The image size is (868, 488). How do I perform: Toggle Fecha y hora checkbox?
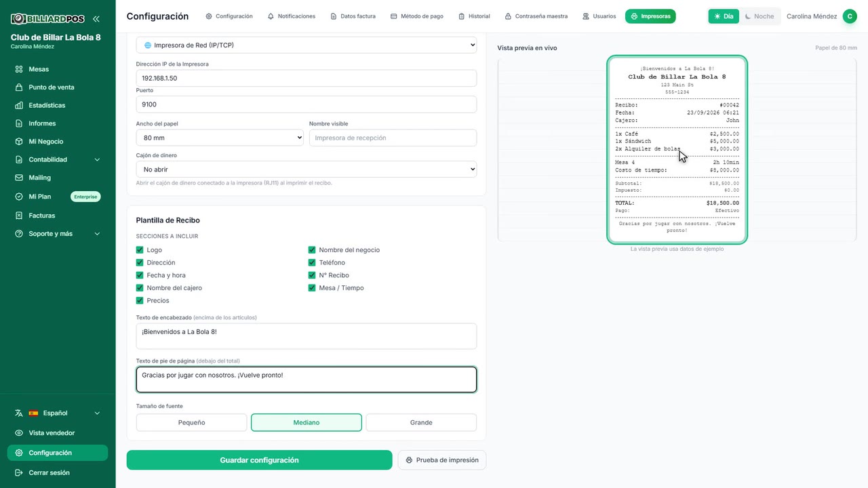coord(140,275)
